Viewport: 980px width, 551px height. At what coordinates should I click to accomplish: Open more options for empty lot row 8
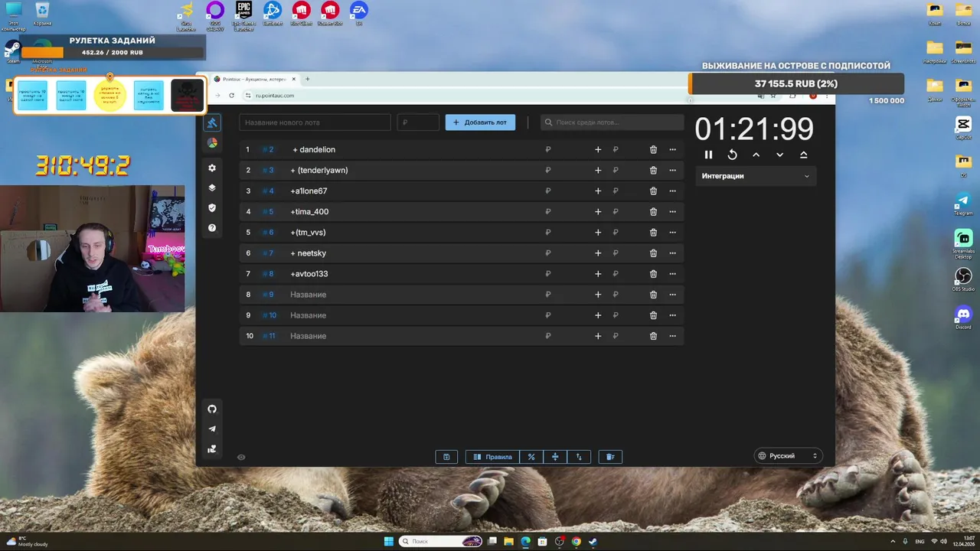coord(673,295)
